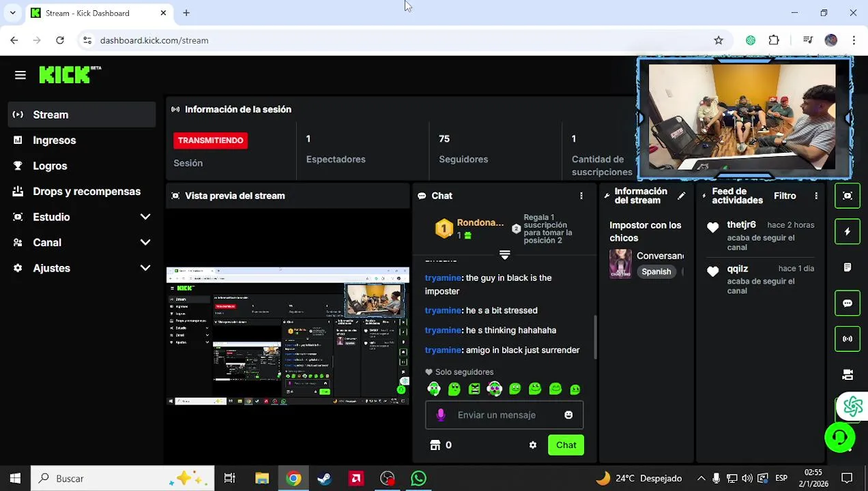Image resolution: width=868 pixels, height=491 pixels.
Task: Toggle the camera panel in right sidebar
Action: 848,374
